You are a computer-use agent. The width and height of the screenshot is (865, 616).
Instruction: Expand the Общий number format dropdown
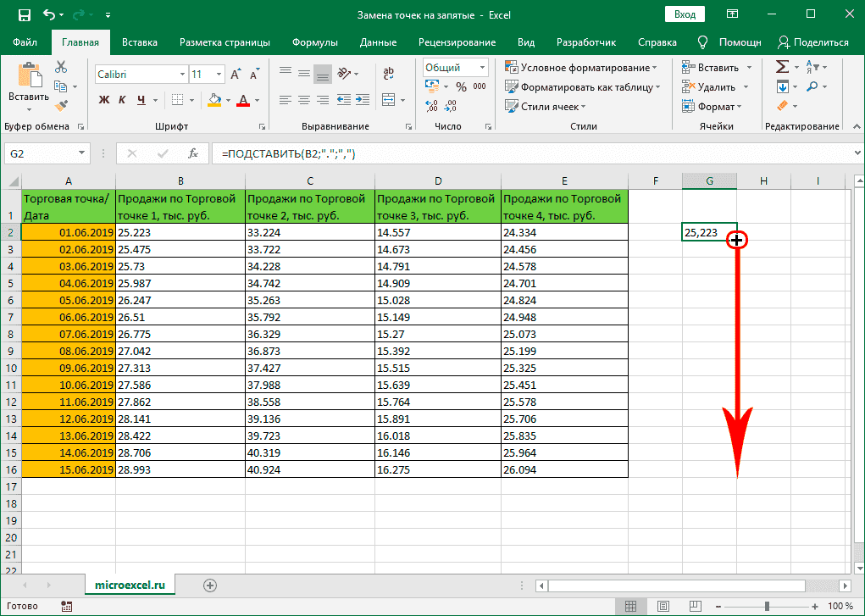[481, 68]
